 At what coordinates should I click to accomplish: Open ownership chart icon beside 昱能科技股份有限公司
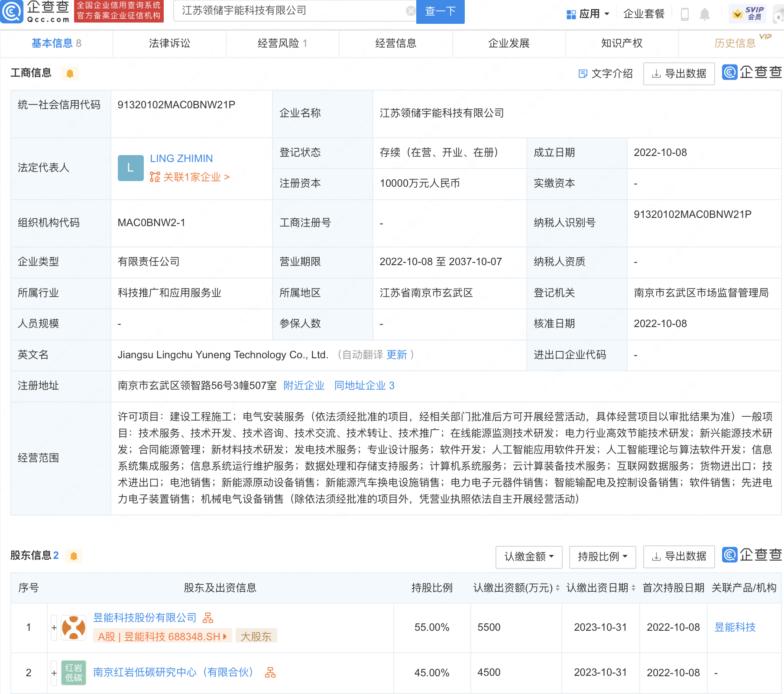(x=208, y=617)
